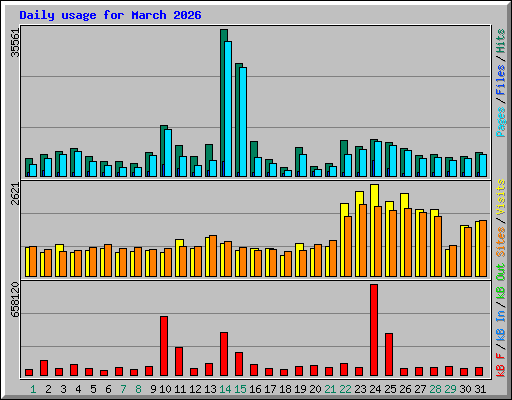Click the cyan Files bar for day 4
The height and width of the screenshot is (400, 512).
[x=78, y=164]
